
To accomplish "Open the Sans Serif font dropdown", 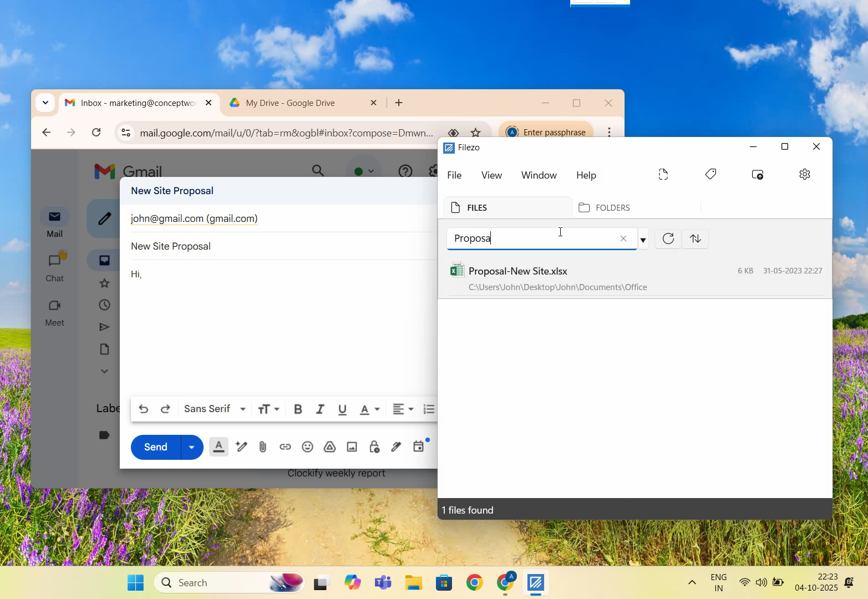I will (x=215, y=409).
